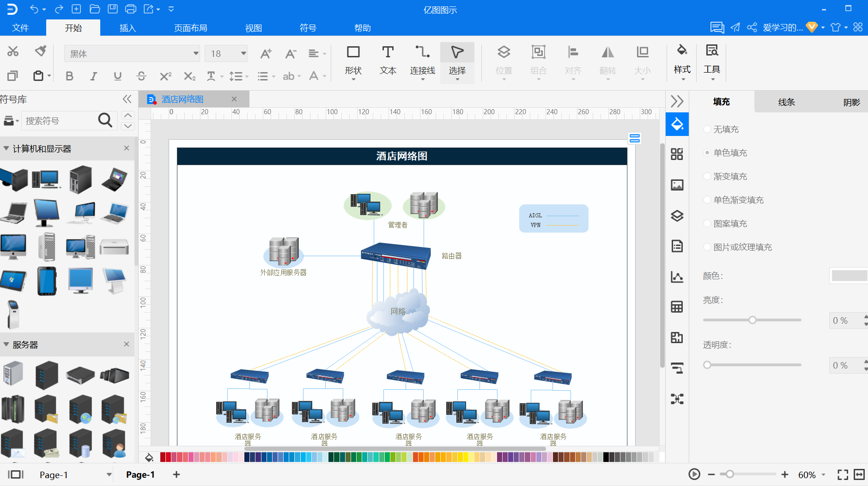The height and width of the screenshot is (486, 868).
Task: Open the 文件 menu
Action: coord(20,28)
